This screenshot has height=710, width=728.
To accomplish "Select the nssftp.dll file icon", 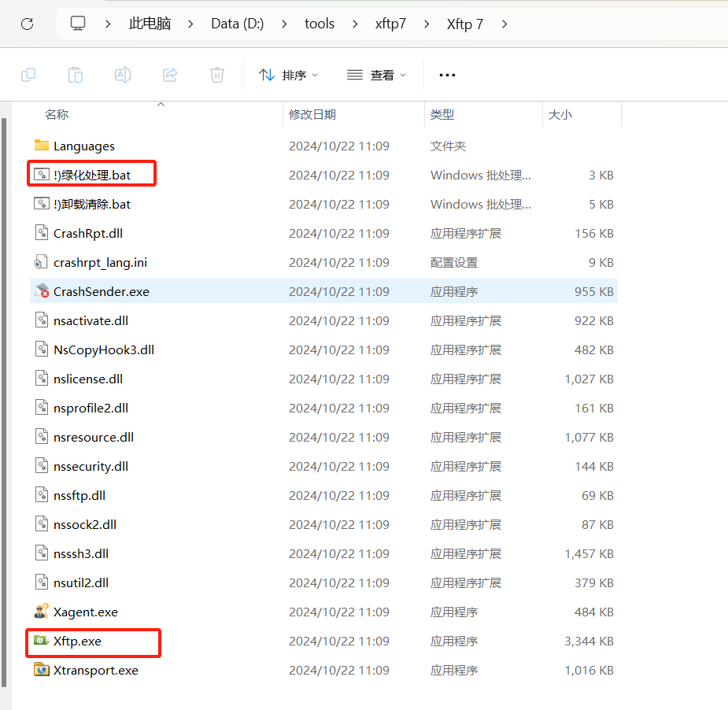I will [42, 494].
